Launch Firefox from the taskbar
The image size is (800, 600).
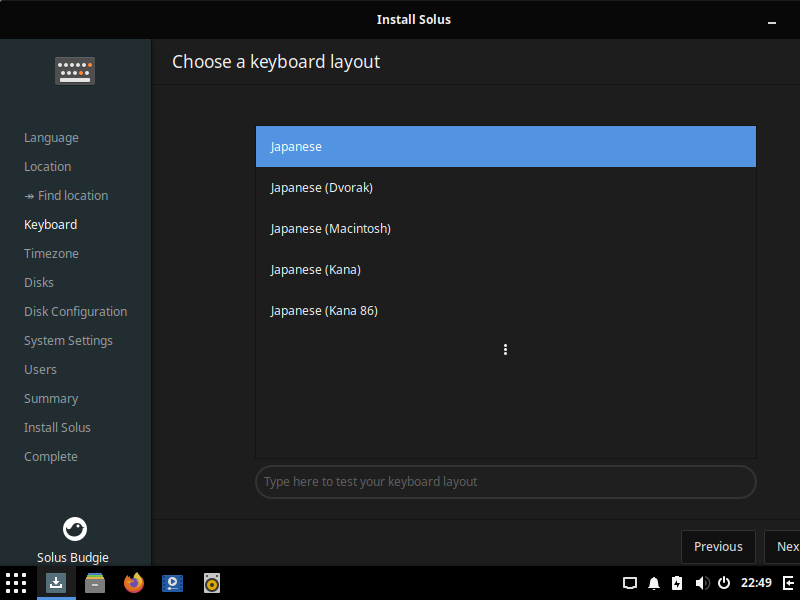pyautogui.click(x=134, y=583)
